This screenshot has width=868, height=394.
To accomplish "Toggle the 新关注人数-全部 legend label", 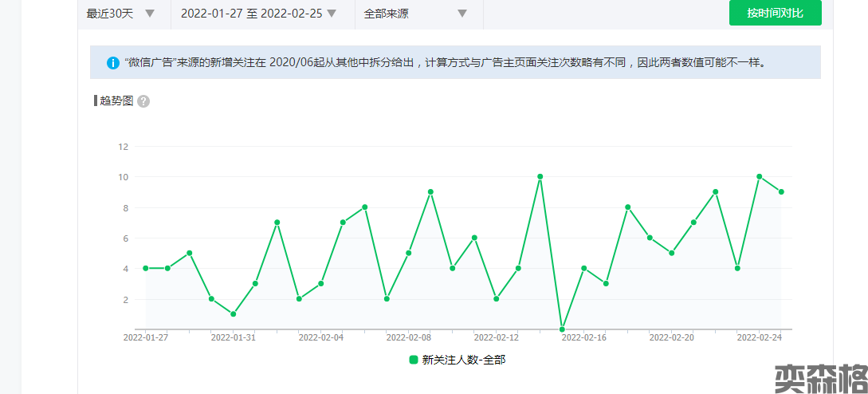I will pyautogui.click(x=463, y=360).
